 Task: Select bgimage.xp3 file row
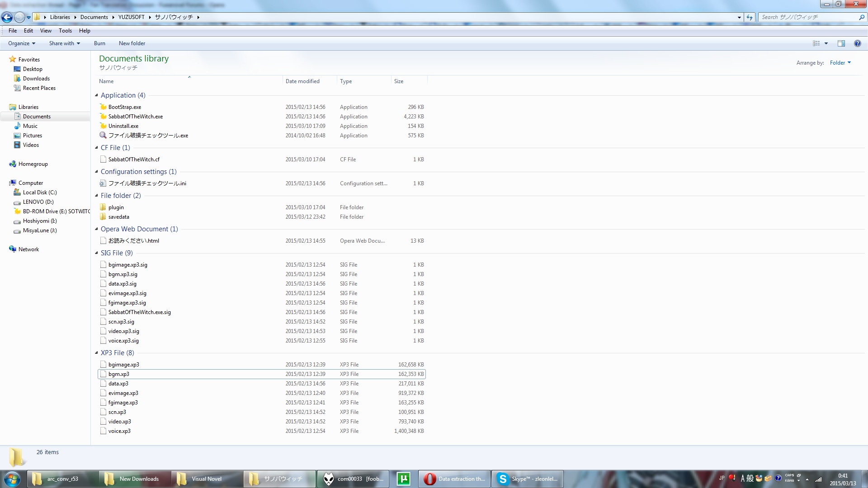262,365
